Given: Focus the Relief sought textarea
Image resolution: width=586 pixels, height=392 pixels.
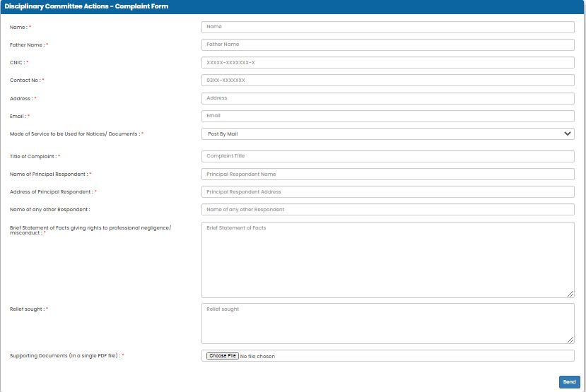Looking at the screenshot, I should pos(387,323).
